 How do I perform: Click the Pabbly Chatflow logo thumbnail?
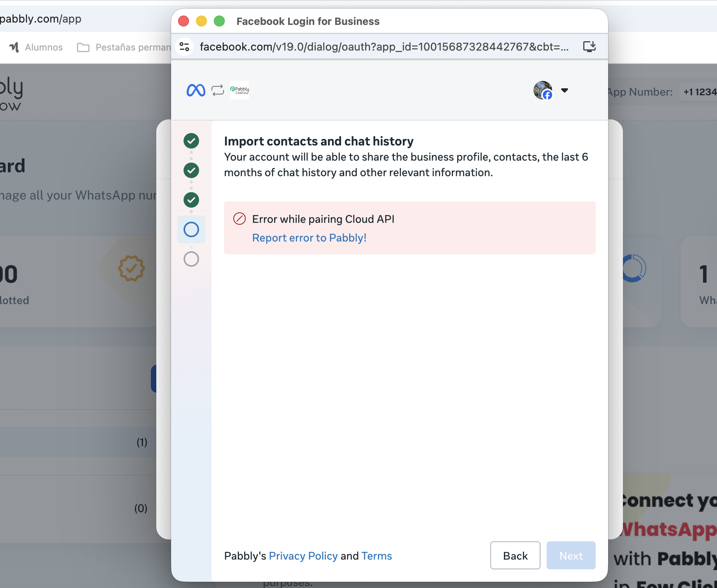(x=240, y=90)
